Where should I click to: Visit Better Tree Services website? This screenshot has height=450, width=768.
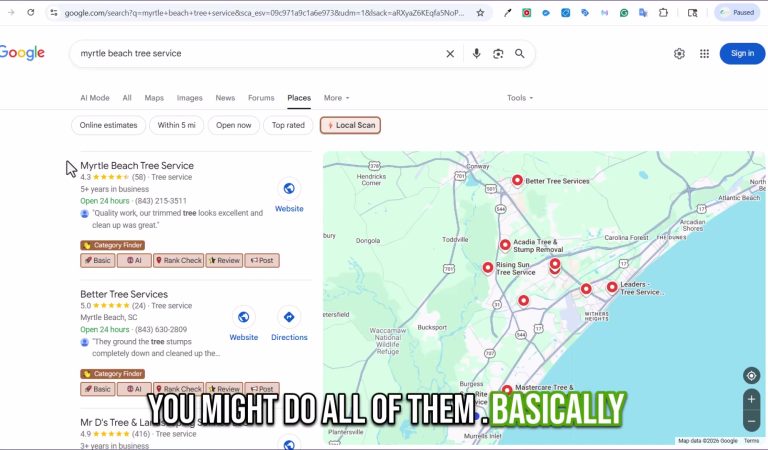tap(243, 325)
